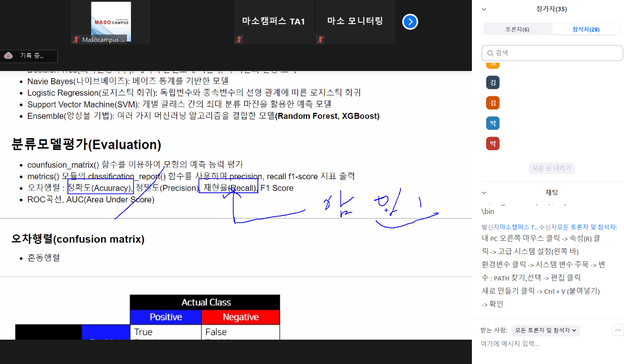
Task: Click muted mic icon under 마소 모니터링
Action: click(x=320, y=40)
